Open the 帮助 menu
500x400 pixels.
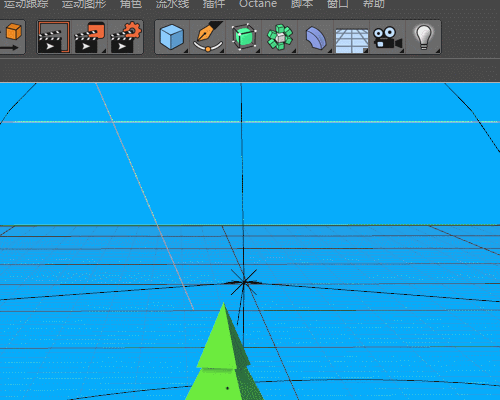374,4
